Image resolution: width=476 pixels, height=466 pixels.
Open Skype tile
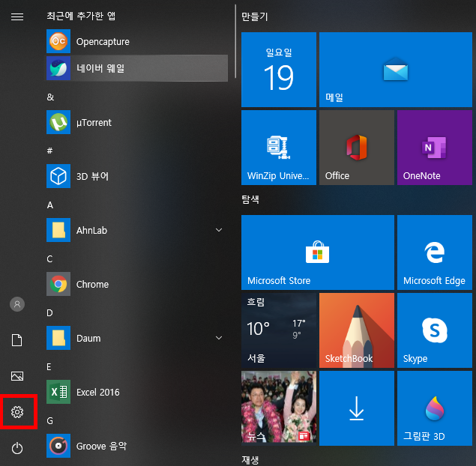435,330
